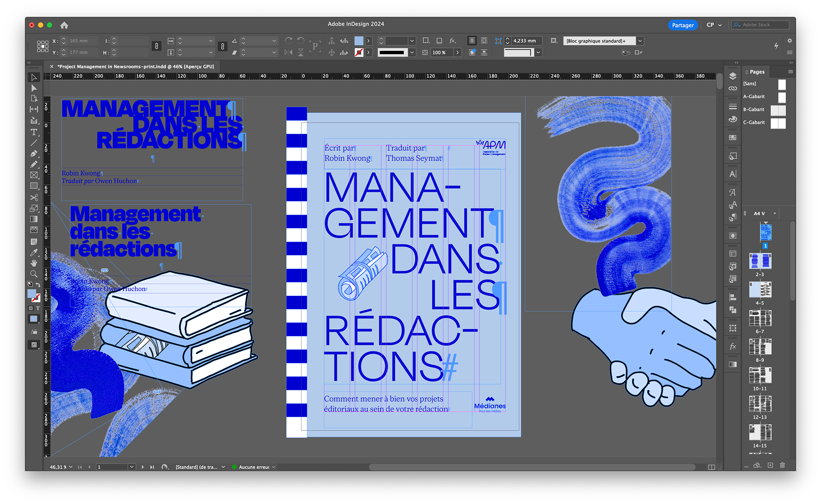The width and height of the screenshot is (821, 504).
Task: Open the stroke style dropdown
Action: coord(412,52)
